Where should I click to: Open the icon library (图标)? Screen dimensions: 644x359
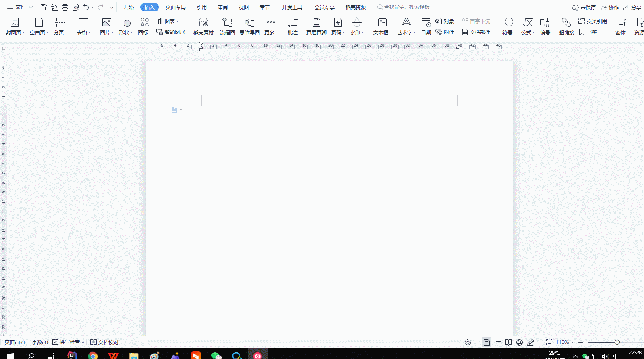click(145, 26)
